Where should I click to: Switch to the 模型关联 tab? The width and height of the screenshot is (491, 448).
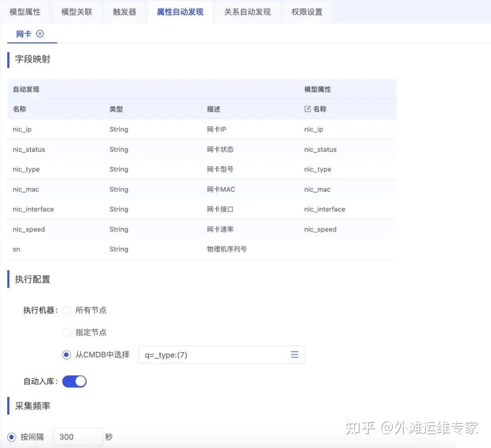pos(77,12)
